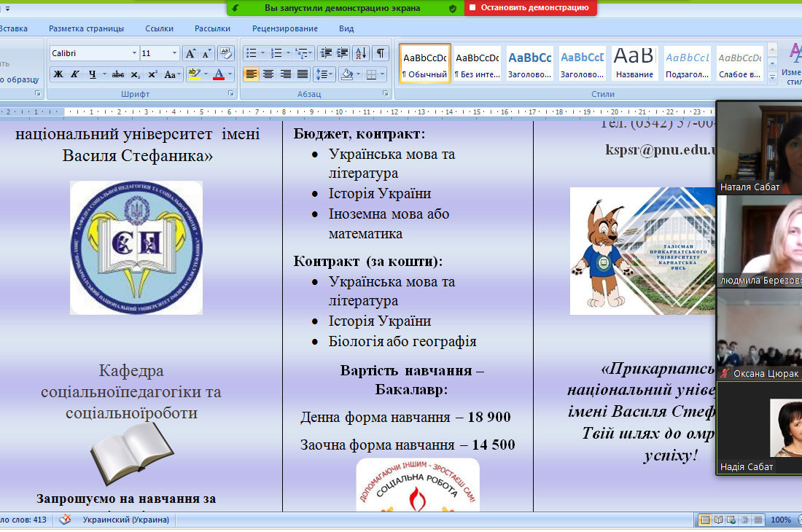Click the spell check icon in status bar
Image resolution: width=802 pixels, height=532 pixels.
point(66,520)
